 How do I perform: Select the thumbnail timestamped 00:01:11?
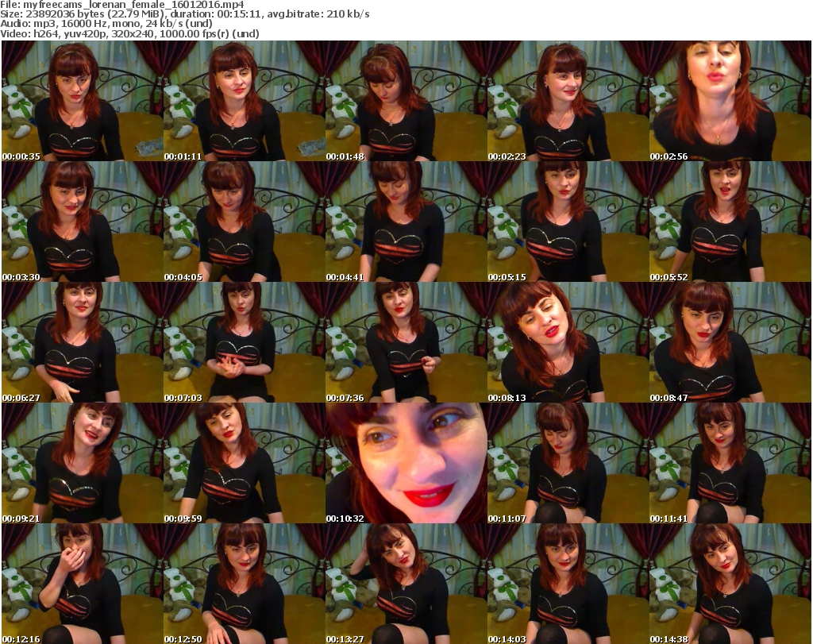click(245, 101)
